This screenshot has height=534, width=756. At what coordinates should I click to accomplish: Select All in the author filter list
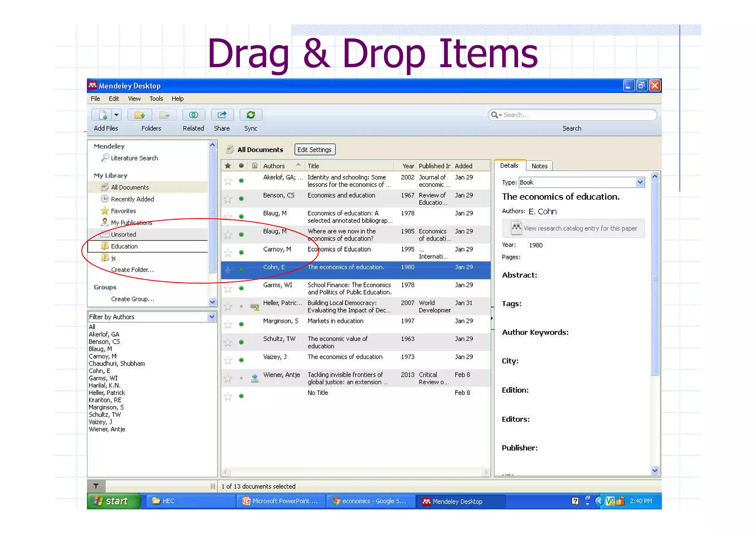(92, 327)
